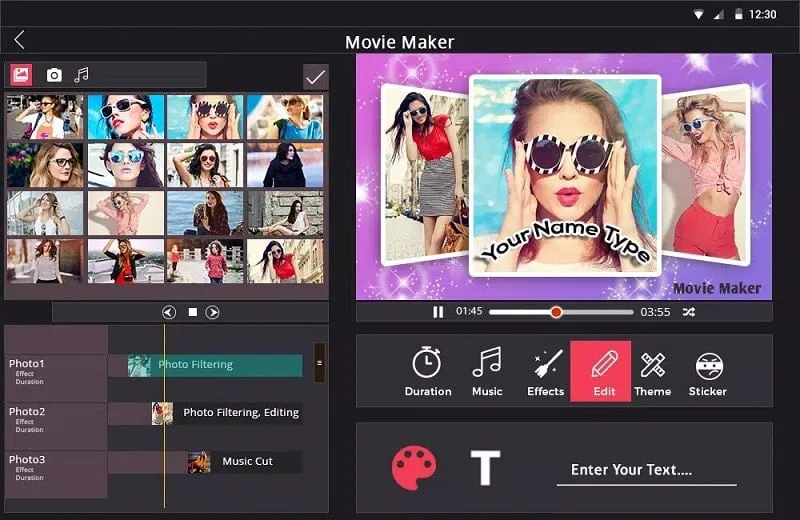
Task: Step to previous frame on timeline
Action: (169, 312)
